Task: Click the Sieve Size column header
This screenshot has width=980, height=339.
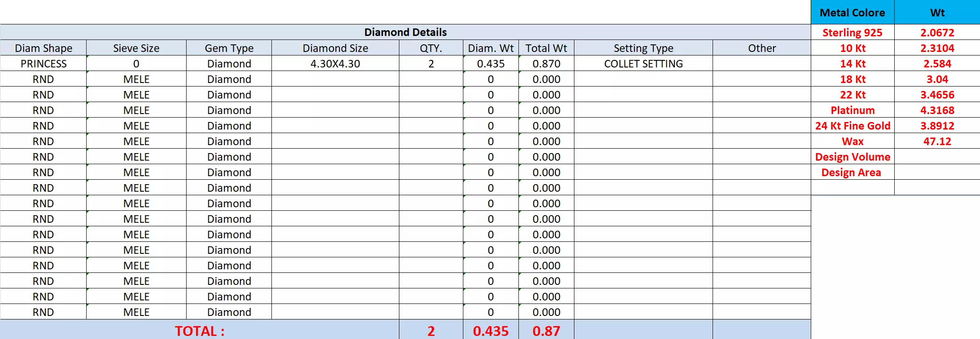Action: [136, 48]
